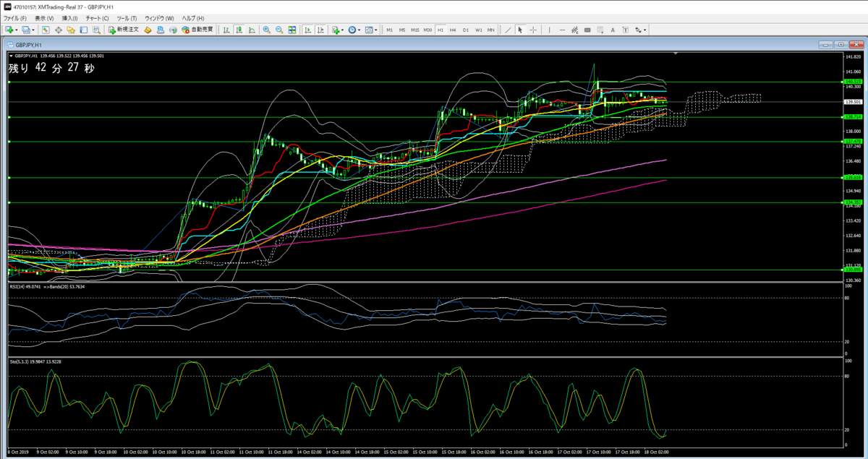The width and height of the screenshot is (868, 459).
Task: Select the Fibonacci retracement tool
Action: (x=600, y=30)
